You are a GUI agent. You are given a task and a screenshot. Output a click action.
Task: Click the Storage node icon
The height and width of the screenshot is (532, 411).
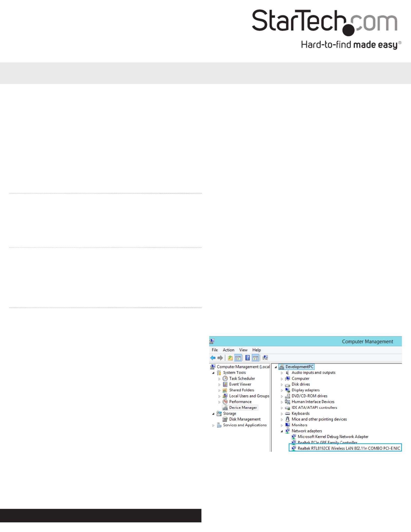pos(219,413)
